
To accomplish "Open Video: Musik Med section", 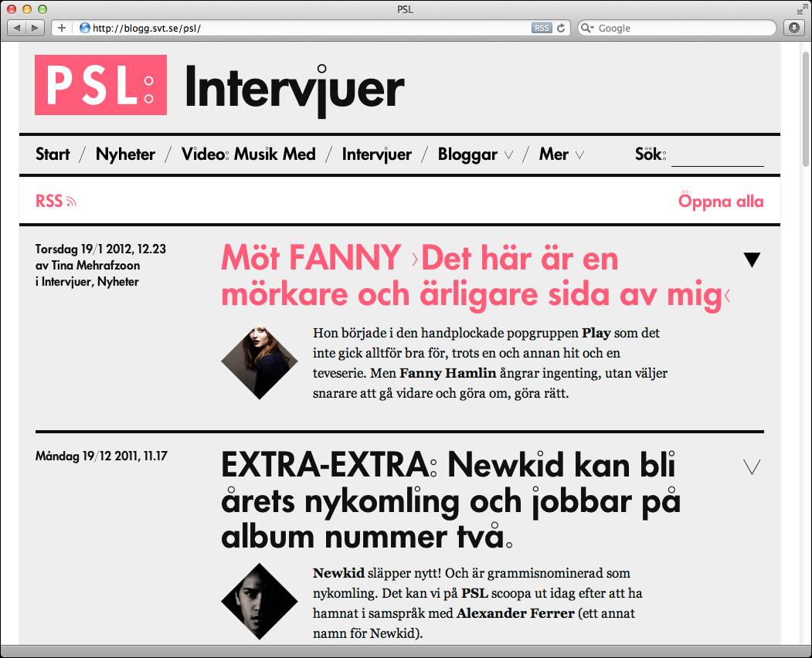I will point(248,154).
